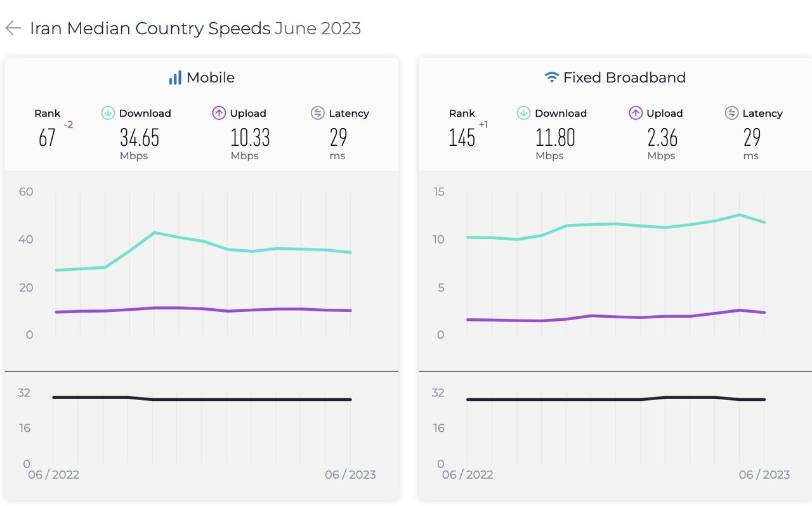
Task: Click the Mobile rank value 67
Action: pyautogui.click(x=47, y=137)
